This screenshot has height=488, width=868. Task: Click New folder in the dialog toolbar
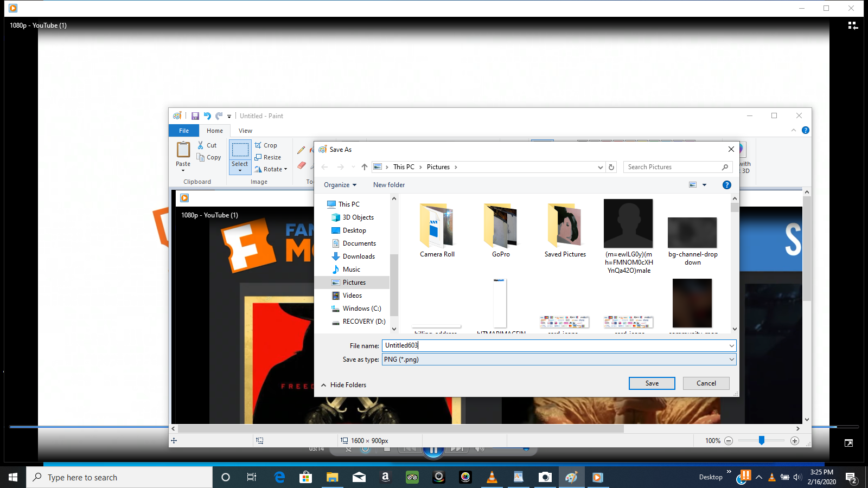[x=388, y=185]
